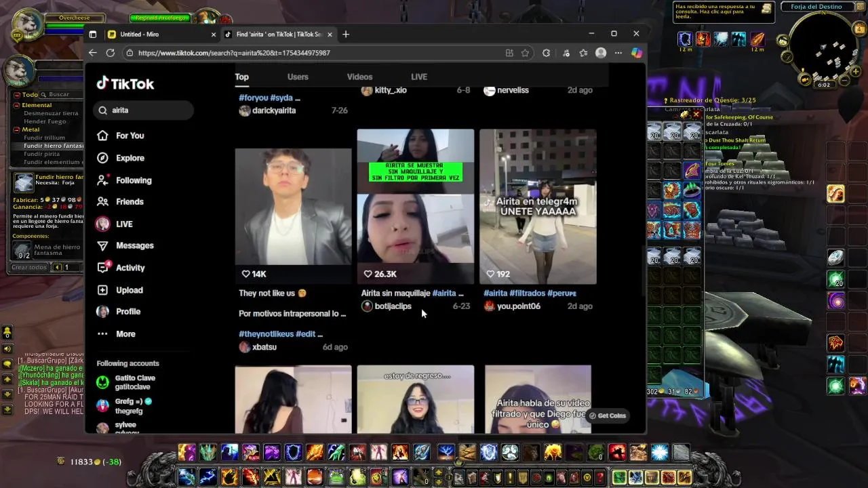Click the Buscar recipe search box
Image resolution: width=868 pixels, height=488 pixels.
coord(62,94)
